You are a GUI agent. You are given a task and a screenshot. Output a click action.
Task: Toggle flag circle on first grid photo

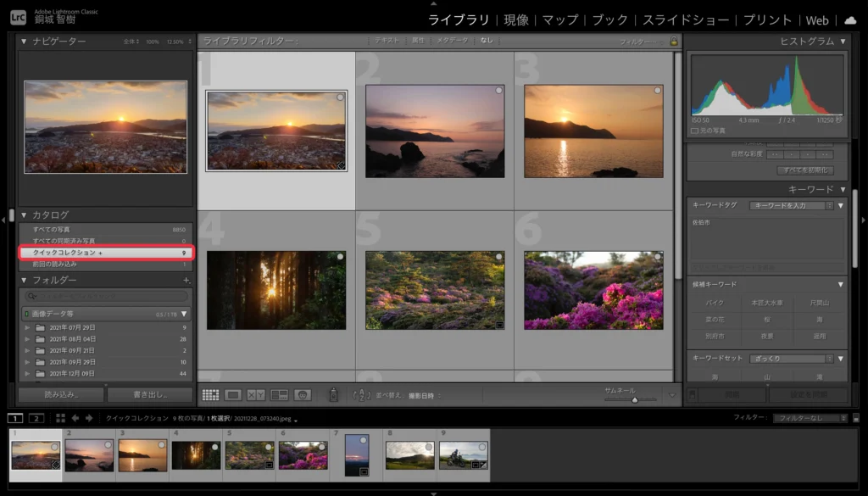[340, 98]
